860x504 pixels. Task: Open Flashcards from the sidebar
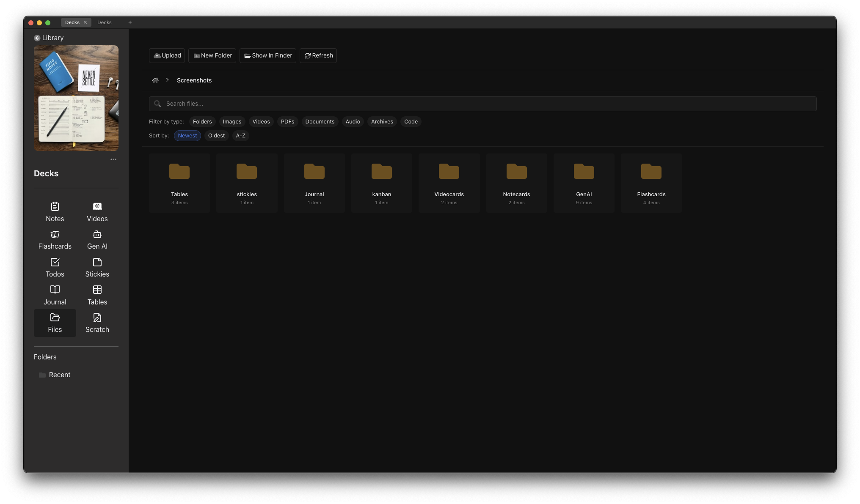(55, 240)
